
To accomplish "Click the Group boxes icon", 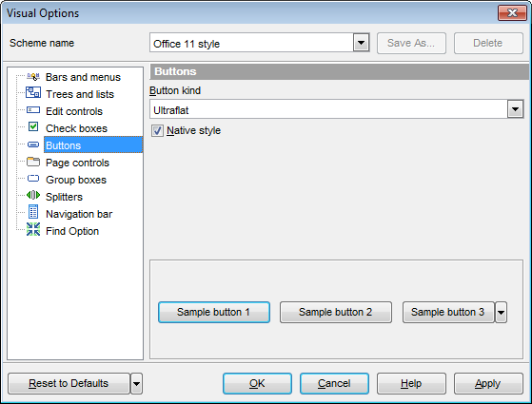I will [x=33, y=179].
